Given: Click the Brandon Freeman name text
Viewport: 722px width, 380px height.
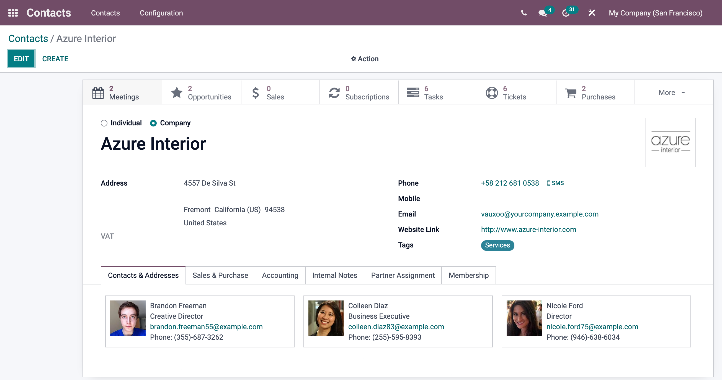Looking at the screenshot, I should click(178, 305).
